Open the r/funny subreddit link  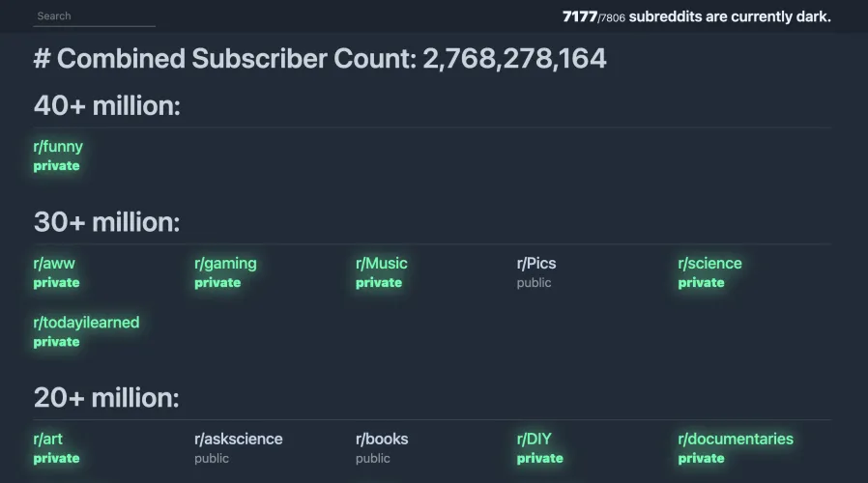pyautogui.click(x=58, y=147)
